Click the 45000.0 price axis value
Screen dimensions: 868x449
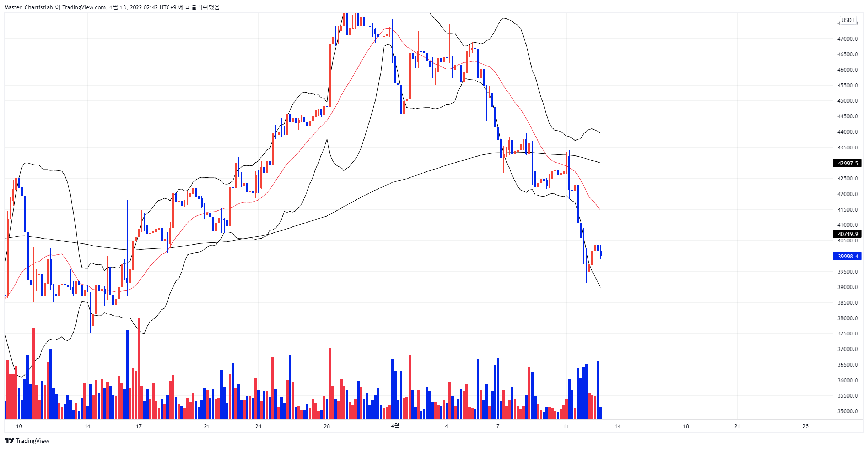tap(847, 101)
